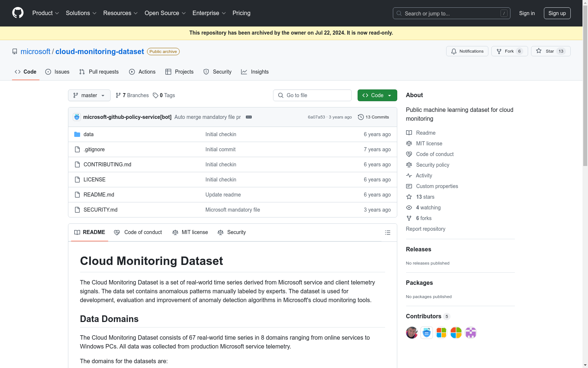The width and height of the screenshot is (588, 368).
Task: Switch to the Pull requests tab
Action: [x=99, y=72]
